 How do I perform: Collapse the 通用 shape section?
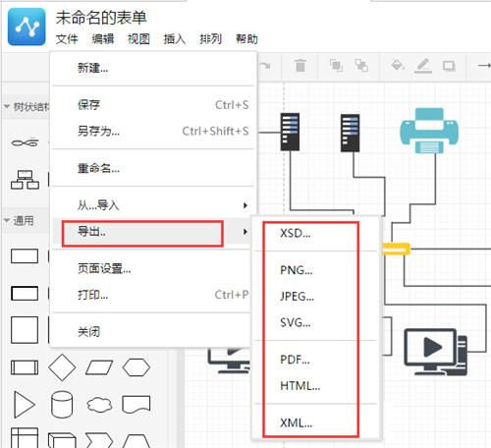point(19,221)
